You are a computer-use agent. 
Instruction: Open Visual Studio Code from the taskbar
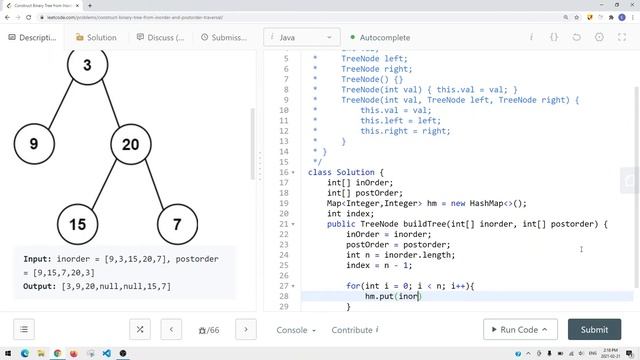pyautogui.click(x=107, y=353)
